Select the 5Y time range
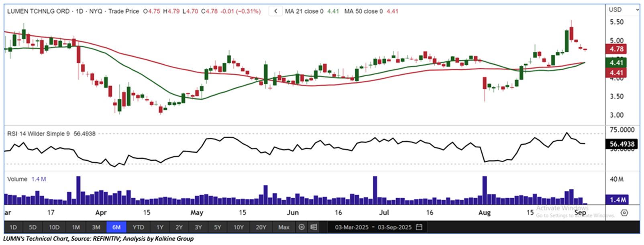 tap(218, 227)
